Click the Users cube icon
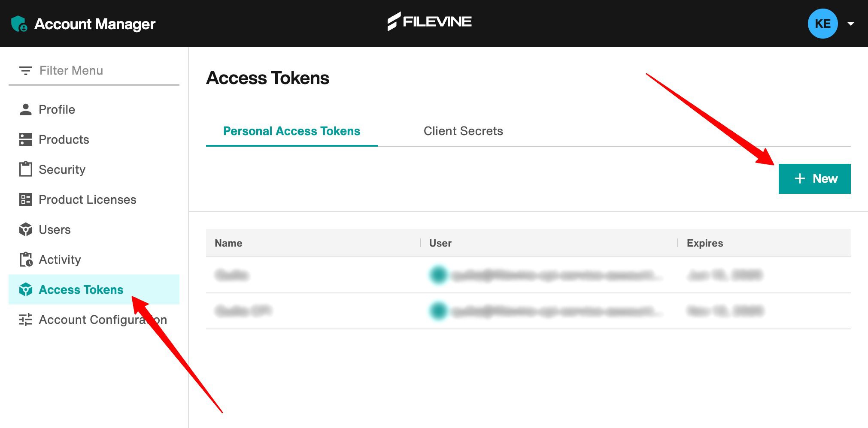This screenshot has width=868, height=428. point(25,229)
